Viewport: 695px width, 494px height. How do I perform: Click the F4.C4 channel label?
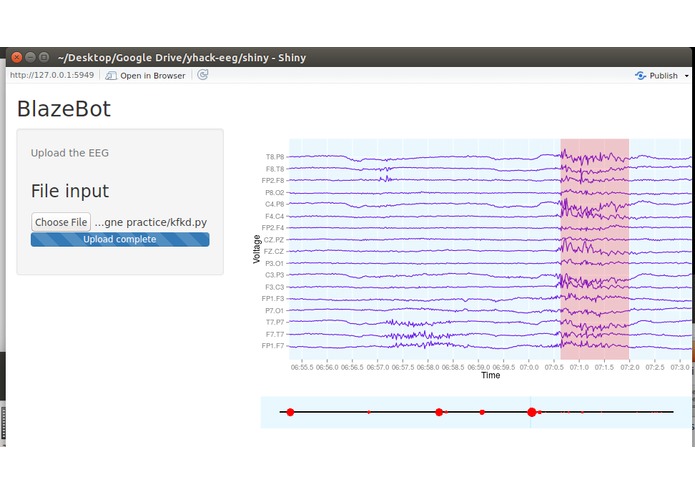click(x=274, y=216)
